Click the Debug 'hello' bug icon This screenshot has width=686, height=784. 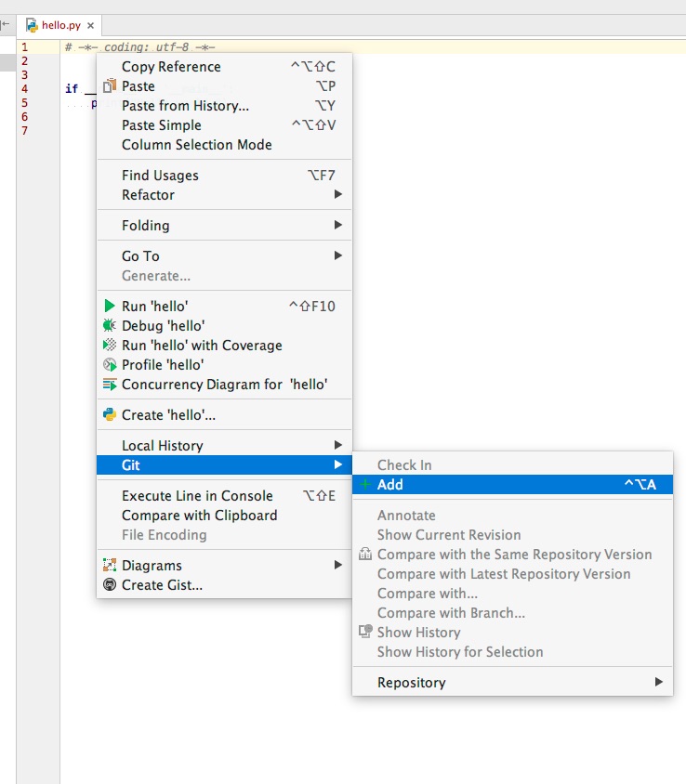(x=110, y=325)
